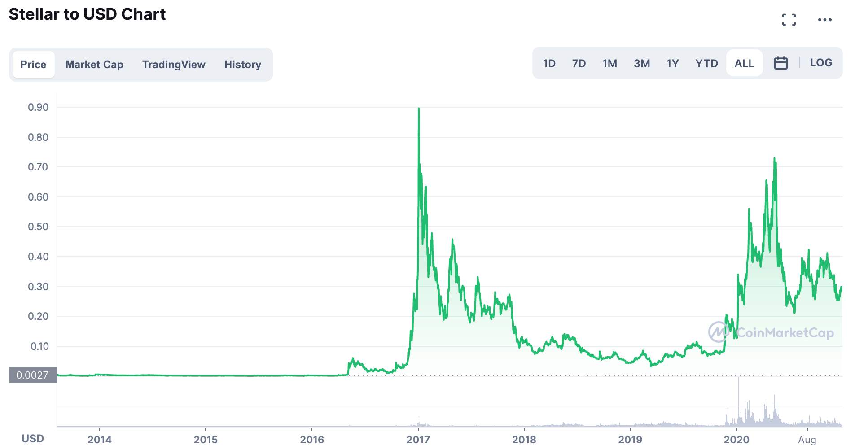Switch to the YTD range
868x445 pixels.
706,63
